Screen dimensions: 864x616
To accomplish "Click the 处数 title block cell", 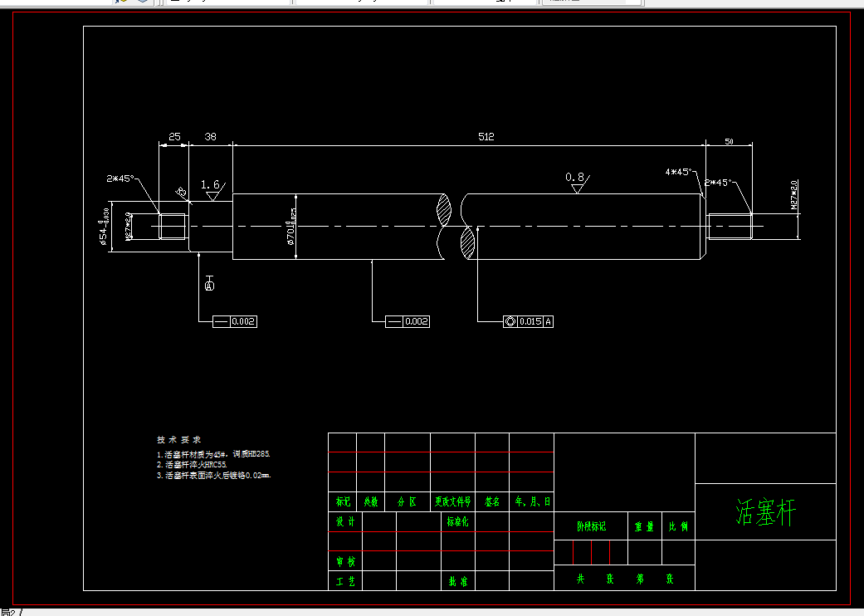I will click(371, 502).
